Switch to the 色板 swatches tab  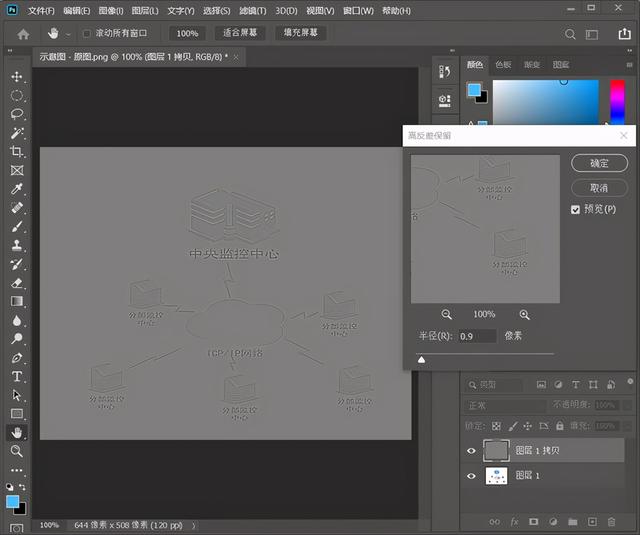(x=503, y=64)
